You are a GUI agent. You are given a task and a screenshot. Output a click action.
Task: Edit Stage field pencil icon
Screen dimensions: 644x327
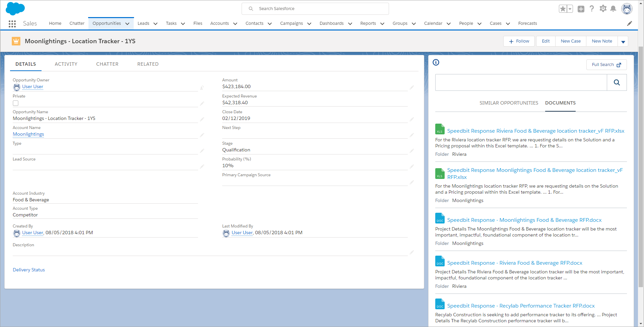click(x=412, y=151)
